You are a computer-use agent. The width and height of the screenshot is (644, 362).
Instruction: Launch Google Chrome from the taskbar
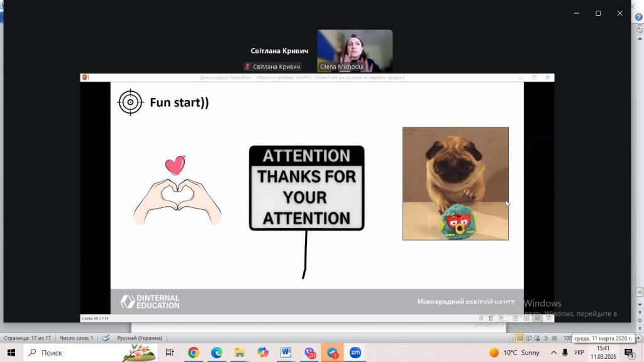pyautogui.click(x=194, y=353)
